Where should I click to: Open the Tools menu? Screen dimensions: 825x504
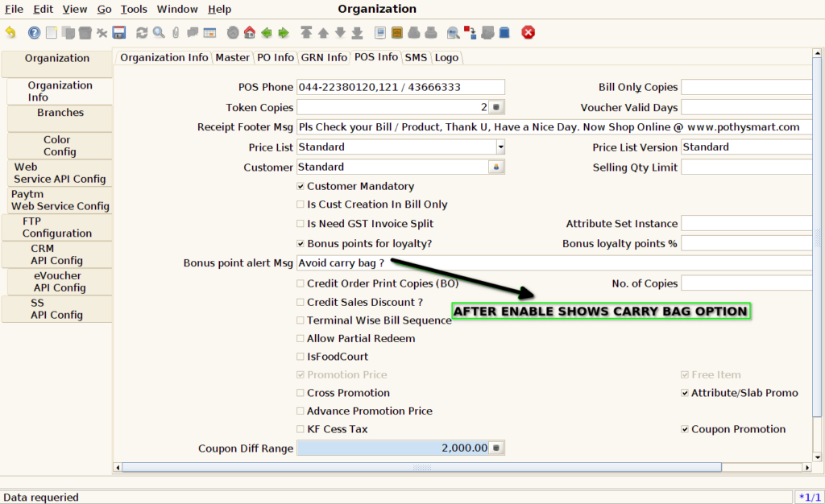tap(134, 9)
